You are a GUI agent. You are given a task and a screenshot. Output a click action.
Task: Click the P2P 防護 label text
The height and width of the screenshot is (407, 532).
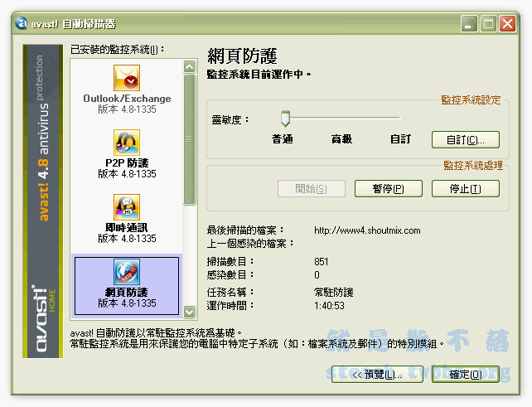coord(127,163)
